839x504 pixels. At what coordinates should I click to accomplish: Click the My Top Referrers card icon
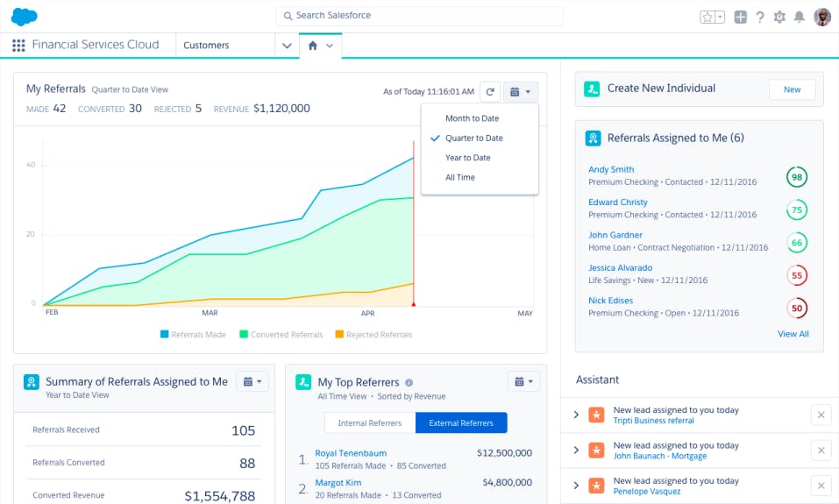303,382
